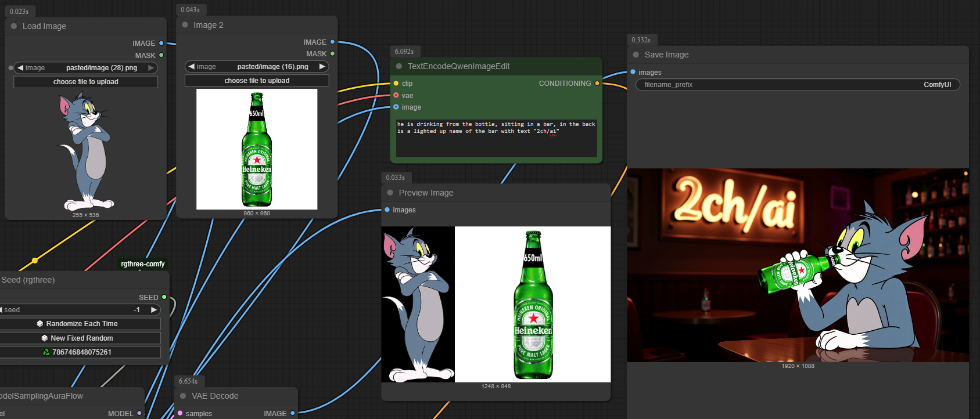This screenshot has width=980, height=419.
Task: Click the generated bar image in Save Image
Action: tap(798, 265)
